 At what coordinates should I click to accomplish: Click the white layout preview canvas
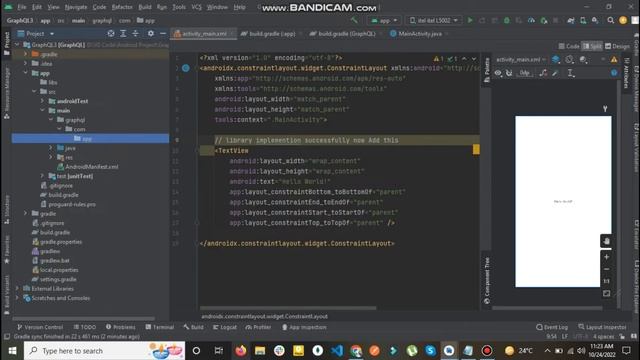pos(563,202)
